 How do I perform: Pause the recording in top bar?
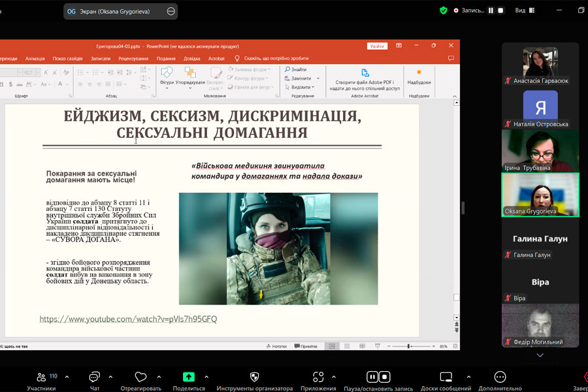pos(491,10)
